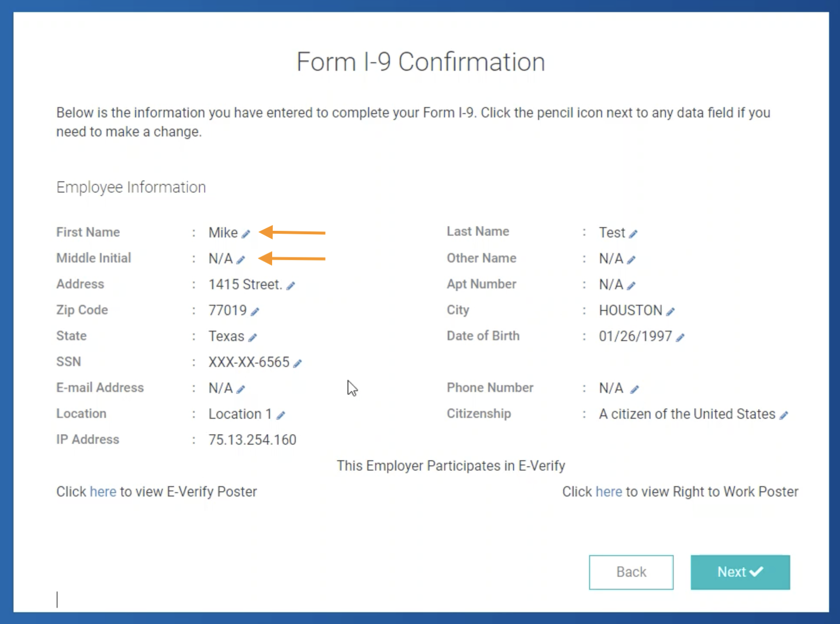Screen dimensions: 840x624
Task: Click the Next button
Action: [740, 572]
